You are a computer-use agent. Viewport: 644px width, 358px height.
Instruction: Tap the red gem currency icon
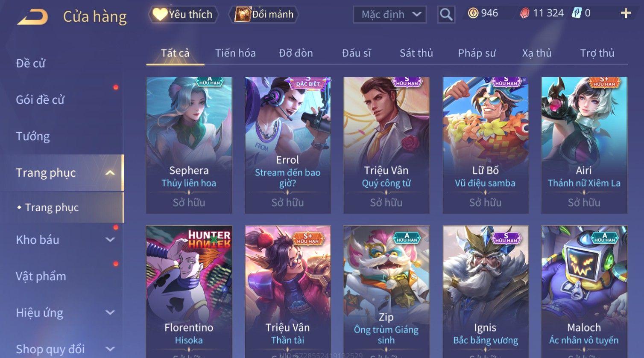[x=524, y=14]
